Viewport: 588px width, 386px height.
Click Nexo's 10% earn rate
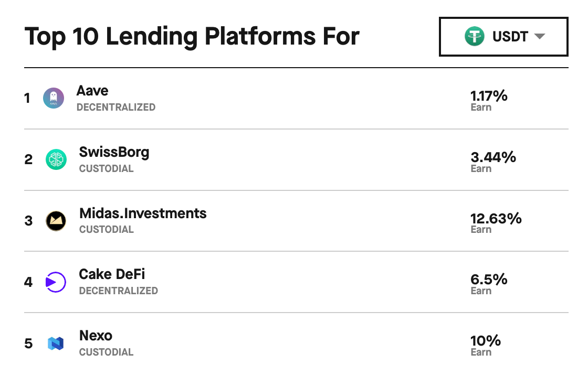point(486,341)
